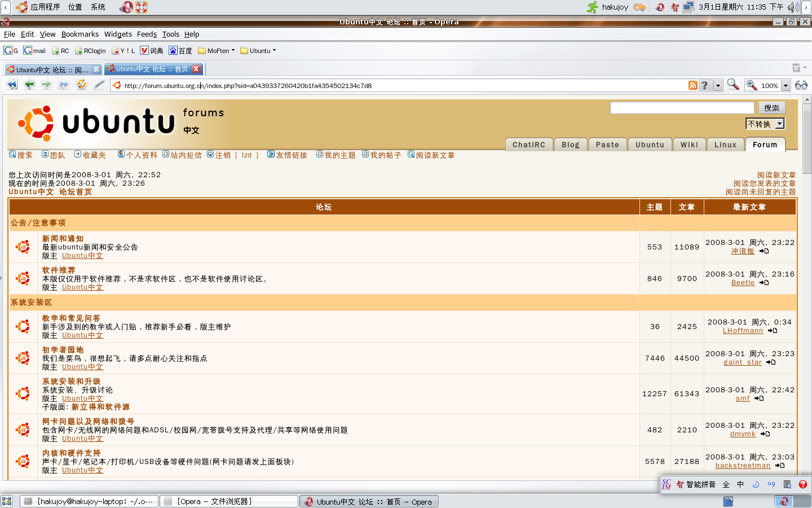812x508 pixels.
Task: Click the Show Desktop icon in the bottom panel
Action: 7,501
